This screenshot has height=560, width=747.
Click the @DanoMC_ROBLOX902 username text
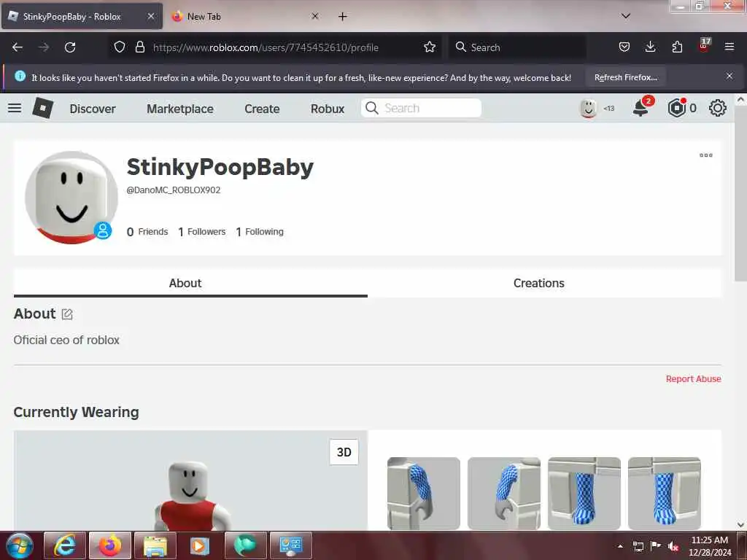point(174,190)
